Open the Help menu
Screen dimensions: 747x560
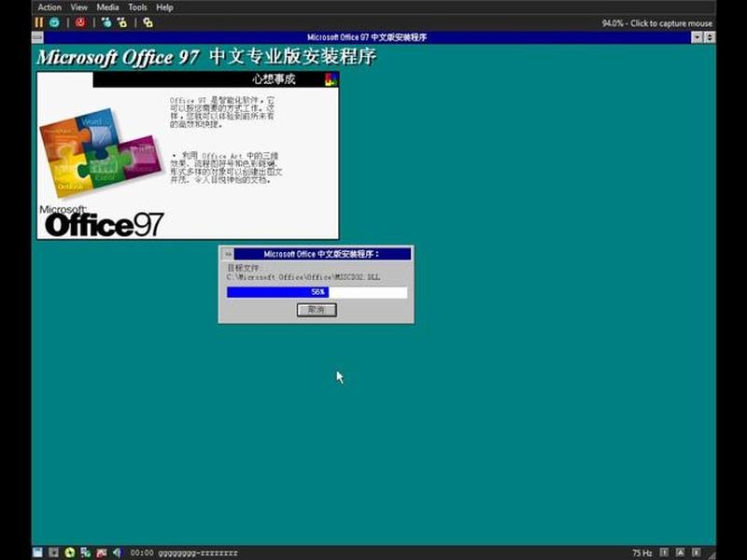click(165, 7)
